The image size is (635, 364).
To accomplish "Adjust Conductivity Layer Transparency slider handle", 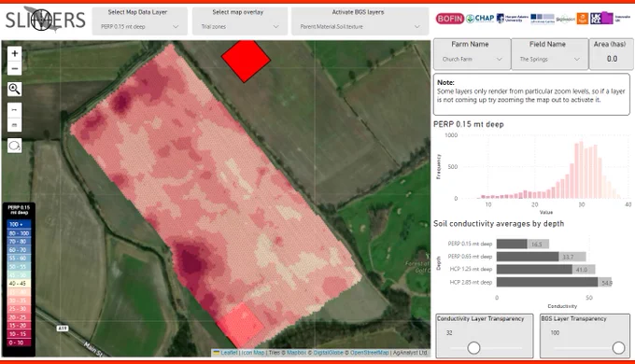I will click(473, 348).
